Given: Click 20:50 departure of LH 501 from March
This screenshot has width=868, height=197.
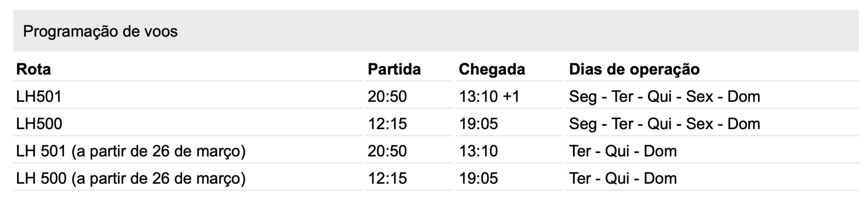Looking at the screenshot, I should [387, 151].
